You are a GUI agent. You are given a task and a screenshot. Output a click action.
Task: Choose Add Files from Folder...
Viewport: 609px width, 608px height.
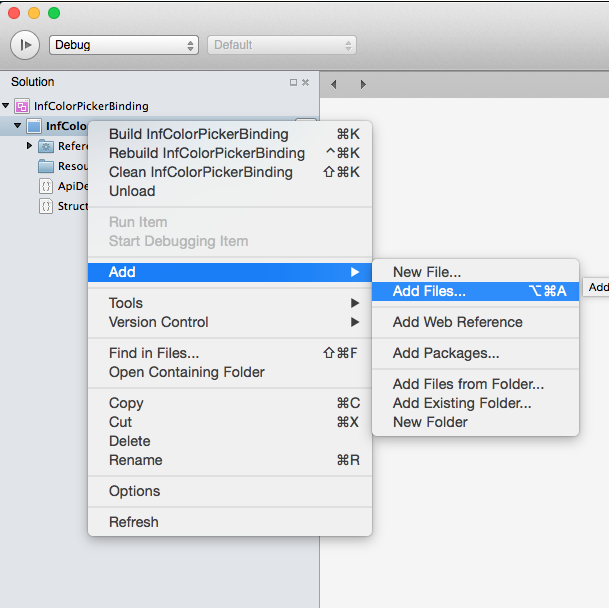tap(475, 384)
